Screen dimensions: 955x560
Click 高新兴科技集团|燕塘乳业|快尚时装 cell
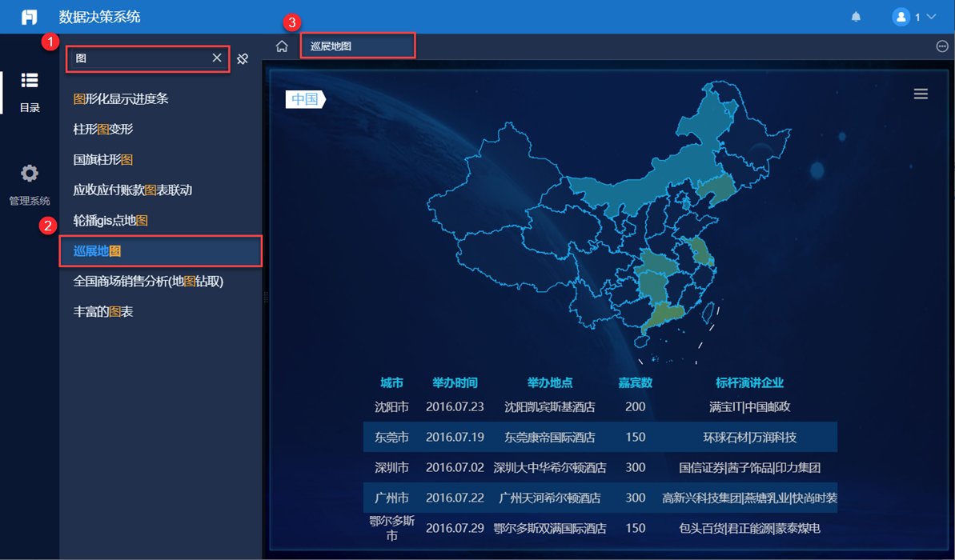click(750, 498)
